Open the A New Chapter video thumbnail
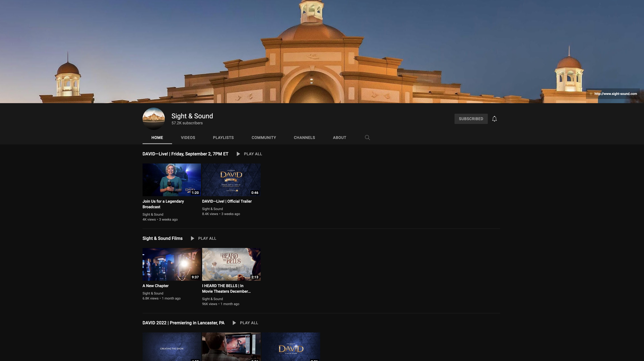Screen dimensions: 644x361 172,264
